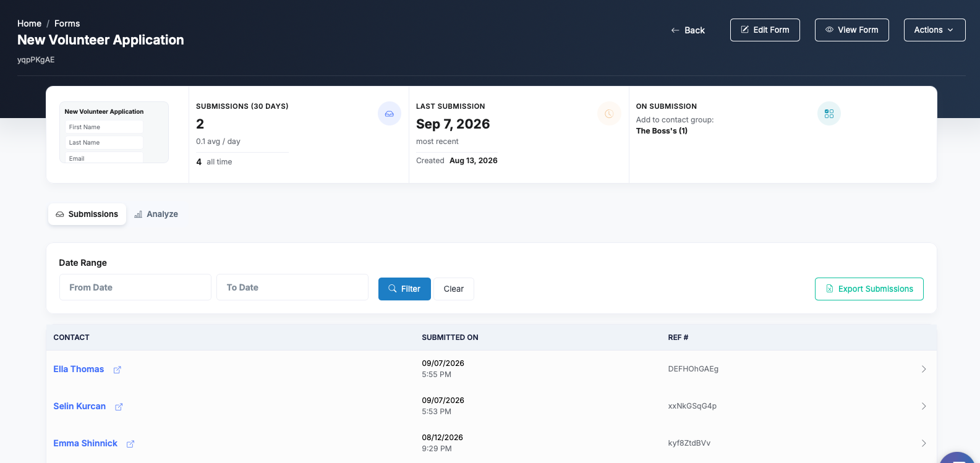Viewport: 980px width, 463px height.
Task: Switch to the Submissions tab
Action: pyautogui.click(x=87, y=214)
